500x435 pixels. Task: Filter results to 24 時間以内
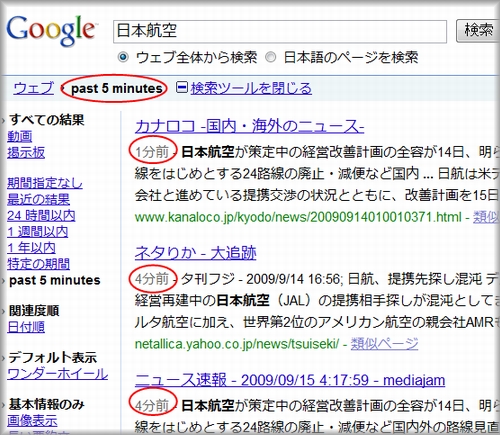pyautogui.click(x=41, y=216)
